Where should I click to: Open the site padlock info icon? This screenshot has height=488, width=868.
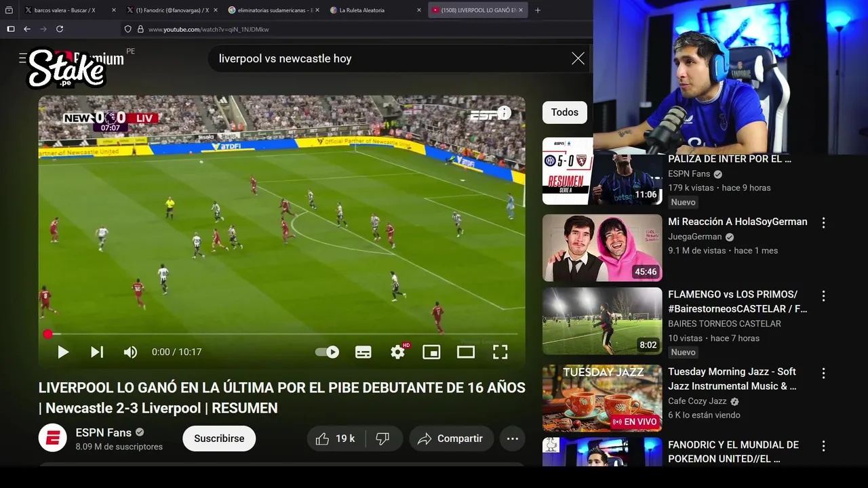[x=140, y=29]
